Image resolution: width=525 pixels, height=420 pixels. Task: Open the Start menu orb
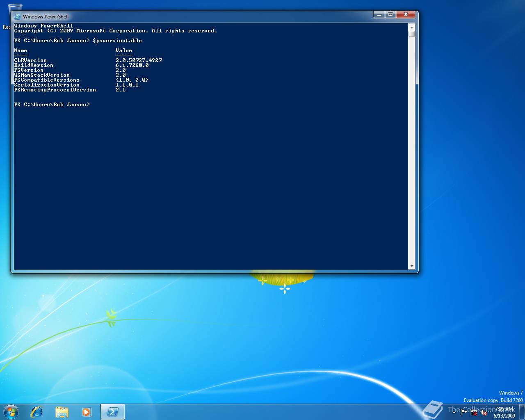11,411
